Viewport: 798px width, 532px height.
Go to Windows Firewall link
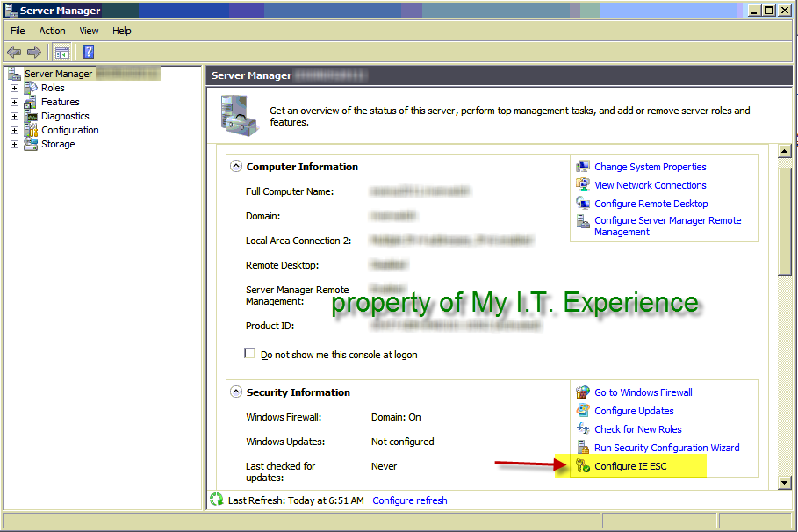[643, 392]
